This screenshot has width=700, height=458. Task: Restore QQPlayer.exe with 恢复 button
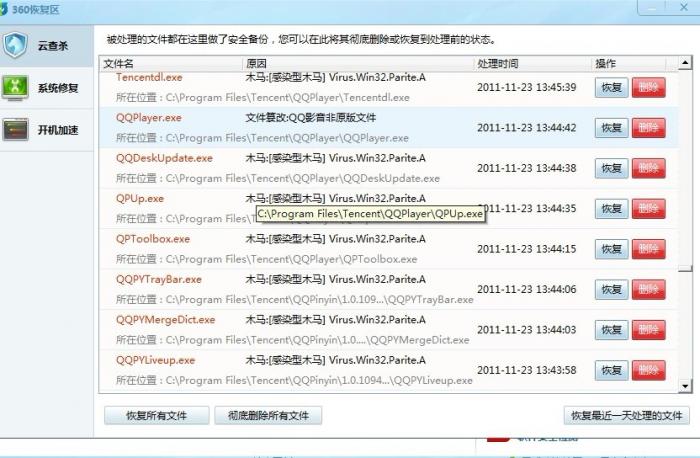click(611, 128)
